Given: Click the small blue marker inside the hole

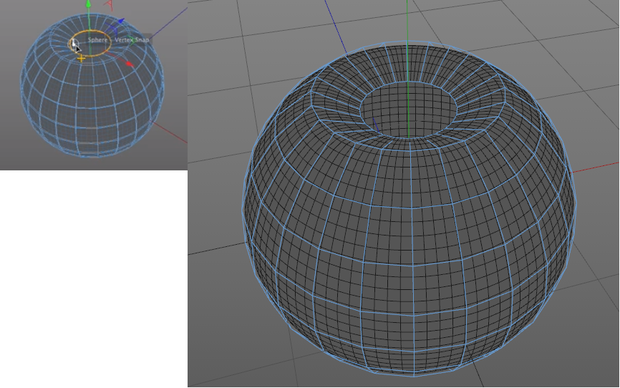Looking at the screenshot, I should pos(376,125).
